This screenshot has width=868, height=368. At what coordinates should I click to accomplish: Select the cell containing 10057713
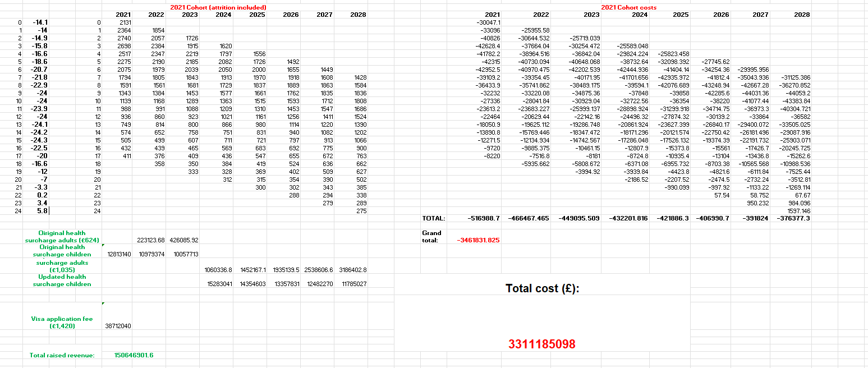coord(185,255)
